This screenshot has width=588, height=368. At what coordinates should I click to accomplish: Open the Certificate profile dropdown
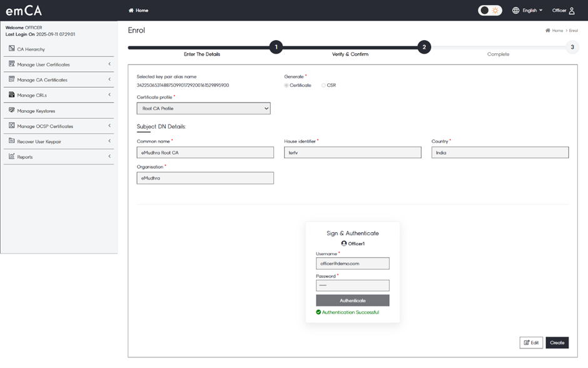(203, 108)
